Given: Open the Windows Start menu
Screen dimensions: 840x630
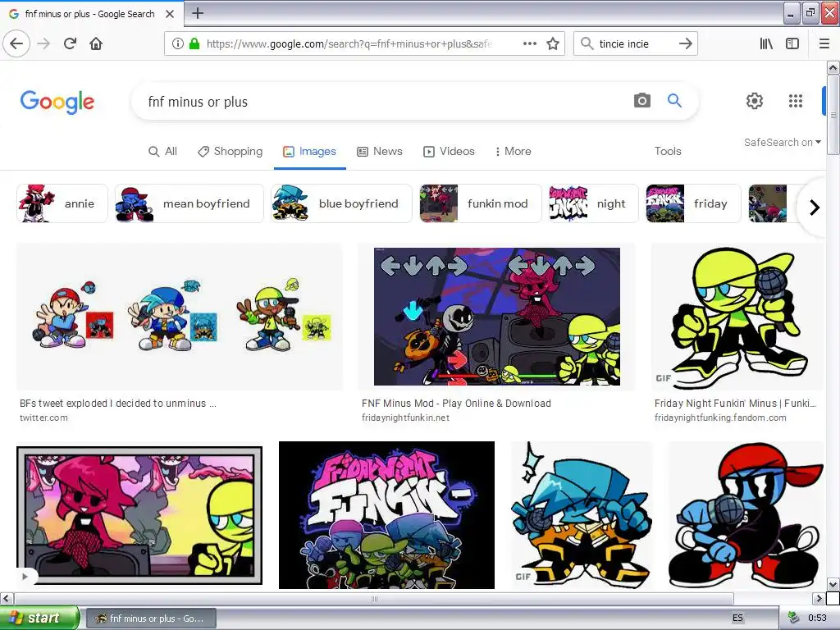Looking at the screenshot, I should (x=39, y=618).
